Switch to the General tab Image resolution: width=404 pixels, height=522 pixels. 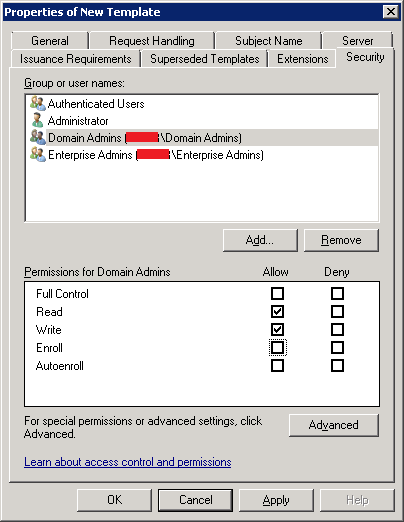coord(50,41)
